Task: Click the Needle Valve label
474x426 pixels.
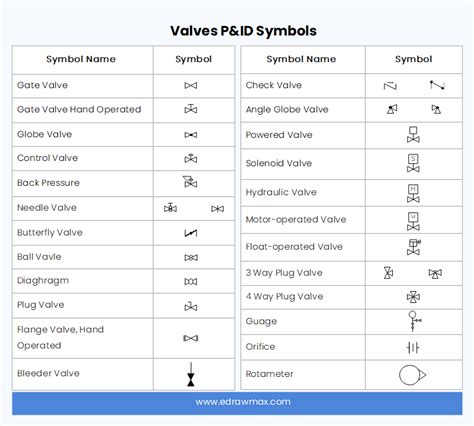Action: tap(47, 208)
